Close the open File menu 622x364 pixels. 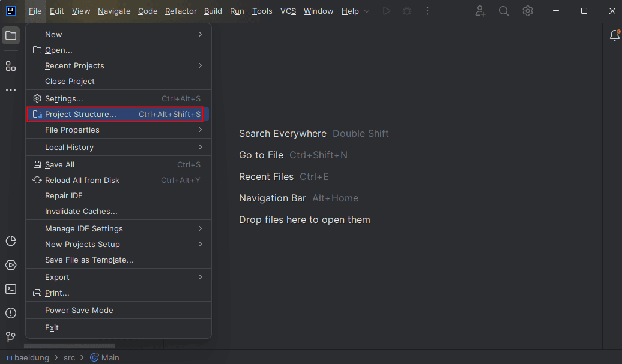click(35, 11)
